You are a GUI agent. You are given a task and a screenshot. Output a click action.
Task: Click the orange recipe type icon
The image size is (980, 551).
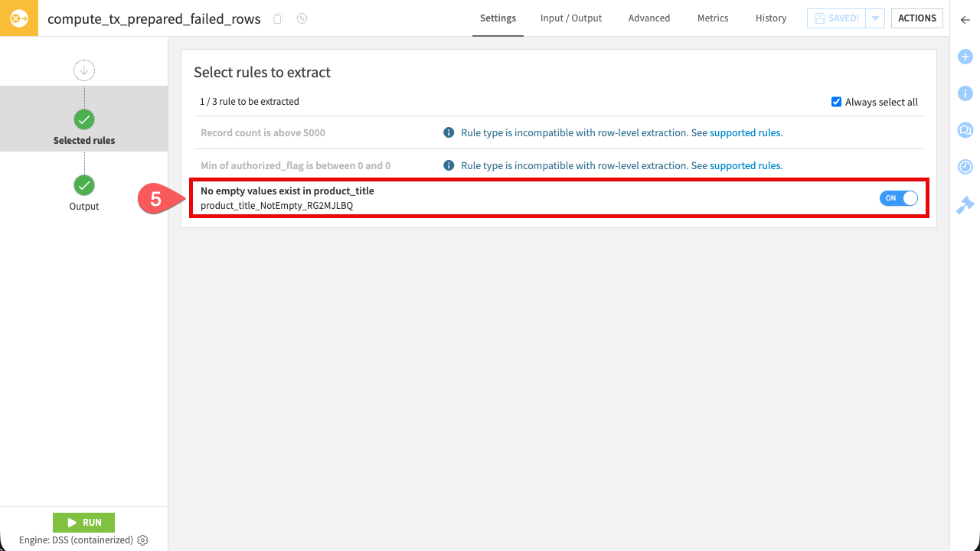(x=18, y=18)
